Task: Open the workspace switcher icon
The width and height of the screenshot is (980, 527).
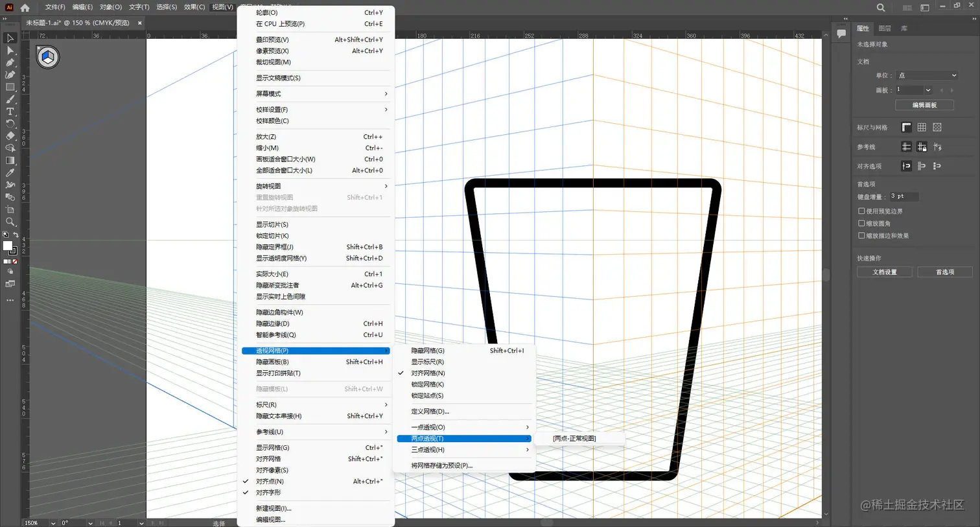Action: [925, 8]
